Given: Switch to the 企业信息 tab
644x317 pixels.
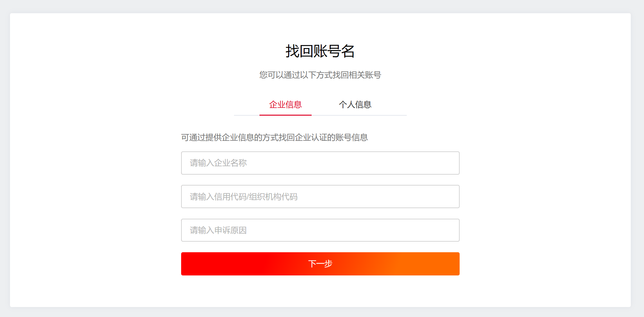Looking at the screenshot, I should [285, 105].
